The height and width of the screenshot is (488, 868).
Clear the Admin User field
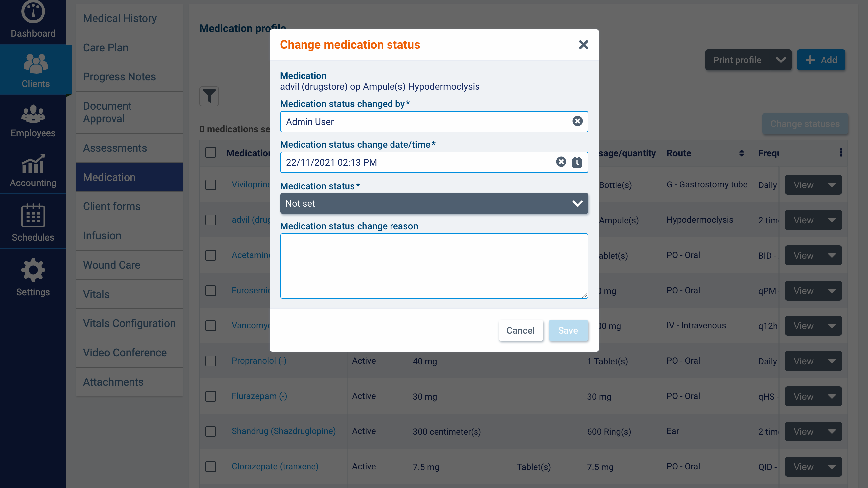tap(577, 121)
